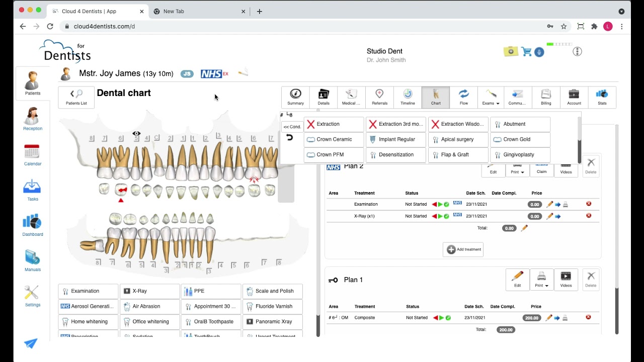Open the Tasks section in the sidebar
This screenshot has height=362, width=644.
33,190
